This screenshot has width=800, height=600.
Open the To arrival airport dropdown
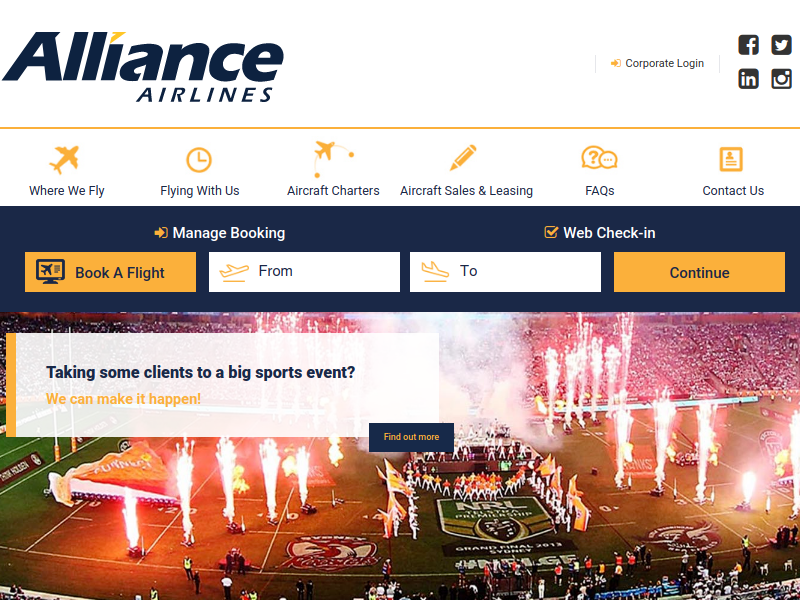pyautogui.click(x=505, y=272)
